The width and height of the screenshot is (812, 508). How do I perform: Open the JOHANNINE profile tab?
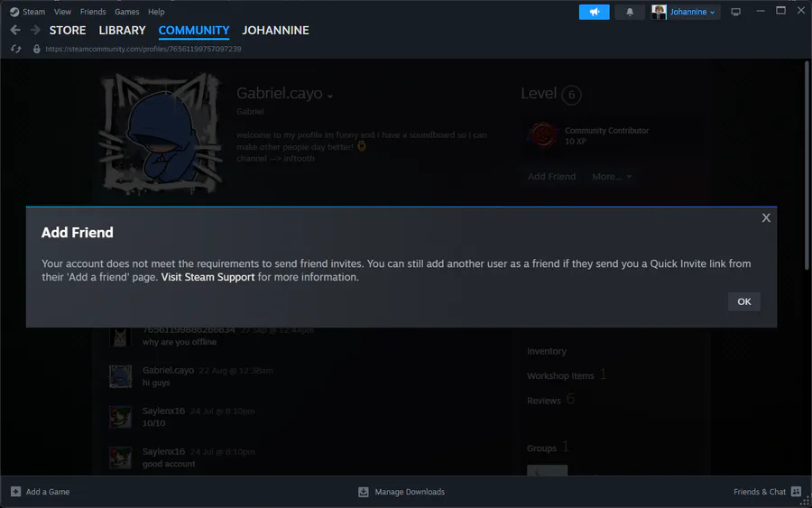tap(275, 31)
